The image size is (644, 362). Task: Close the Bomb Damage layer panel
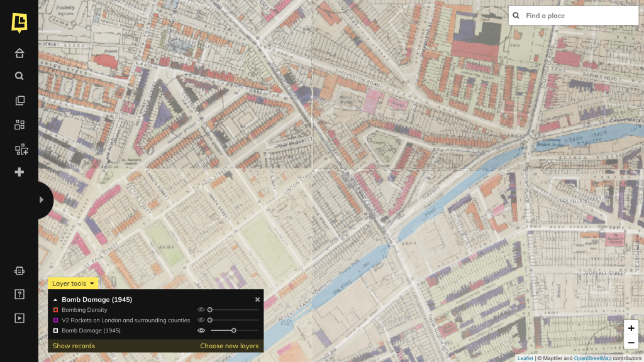[x=257, y=300]
